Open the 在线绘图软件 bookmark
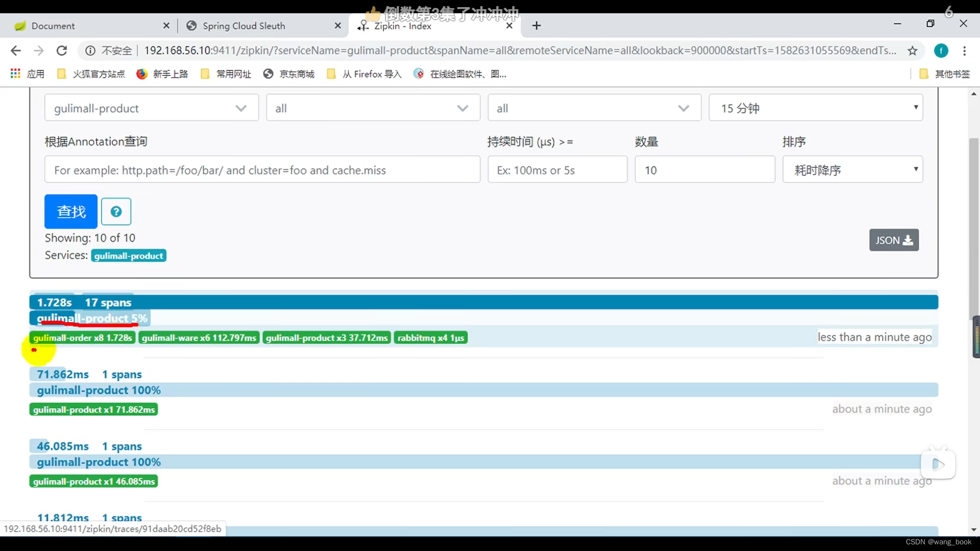The width and height of the screenshot is (980, 551). click(460, 74)
